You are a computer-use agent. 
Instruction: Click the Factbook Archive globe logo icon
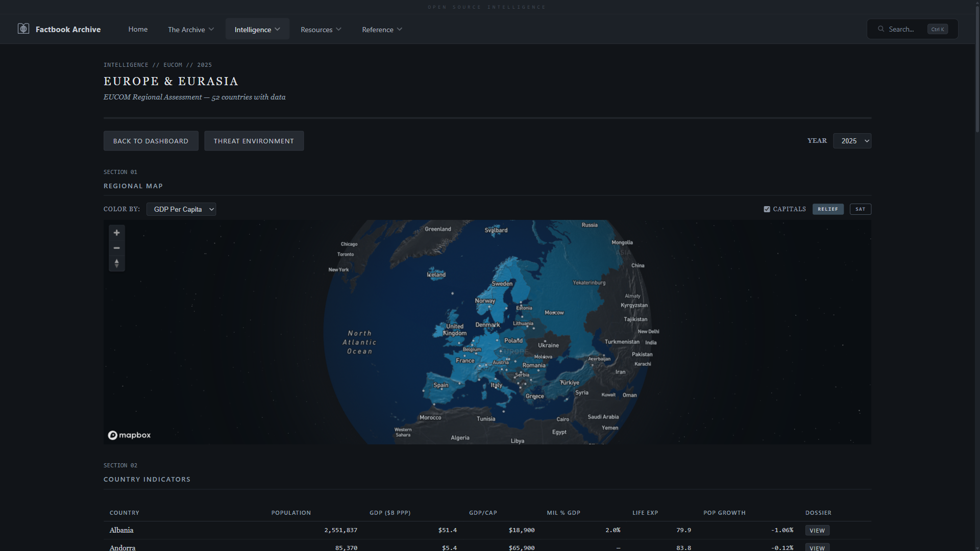click(x=23, y=29)
